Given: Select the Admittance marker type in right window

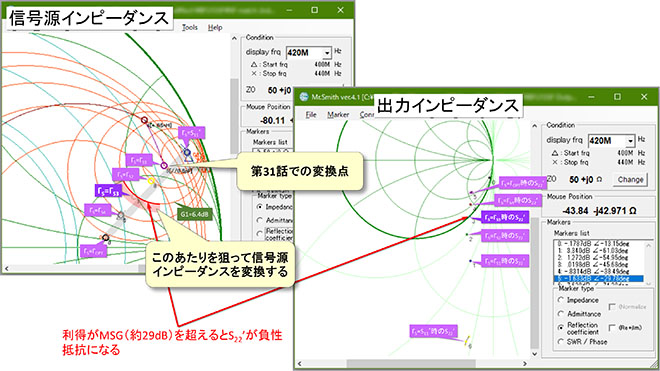Looking at the screenshot, I should click(561, 314).
